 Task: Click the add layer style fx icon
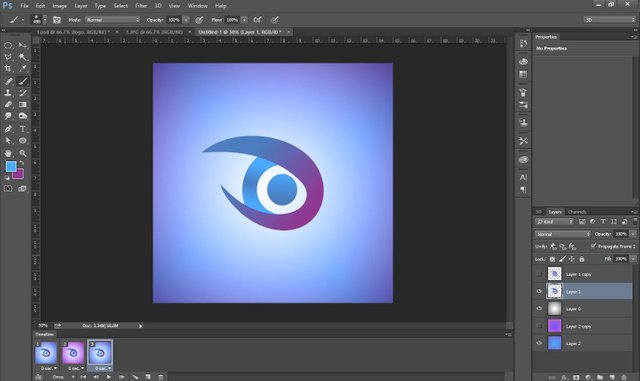(564, 378)
